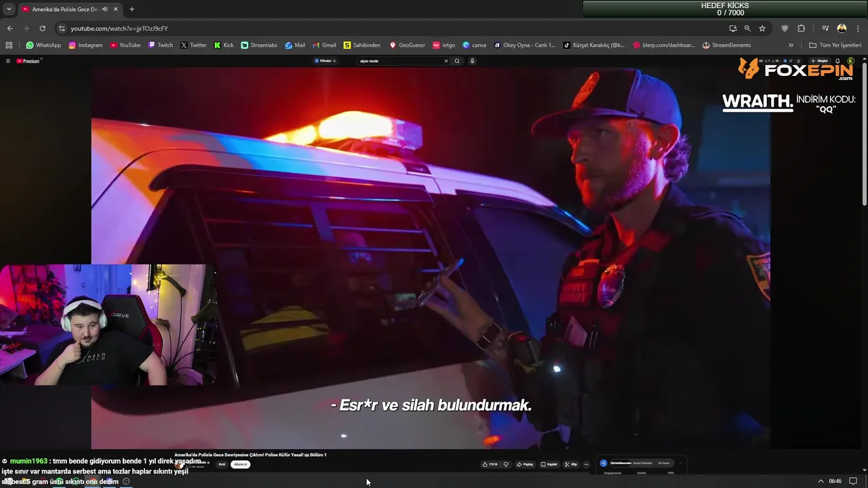Open the WhatsApp bookmark
The height and width of the screenshot is (488, 868).
43,45
